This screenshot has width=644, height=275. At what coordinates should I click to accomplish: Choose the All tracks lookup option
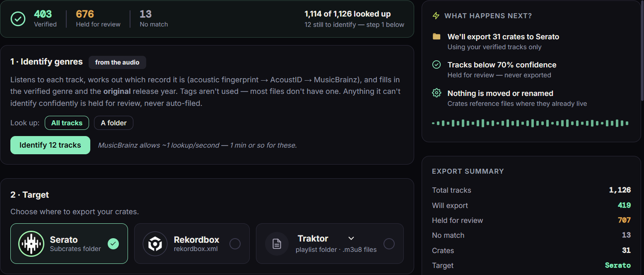(67, 123)
